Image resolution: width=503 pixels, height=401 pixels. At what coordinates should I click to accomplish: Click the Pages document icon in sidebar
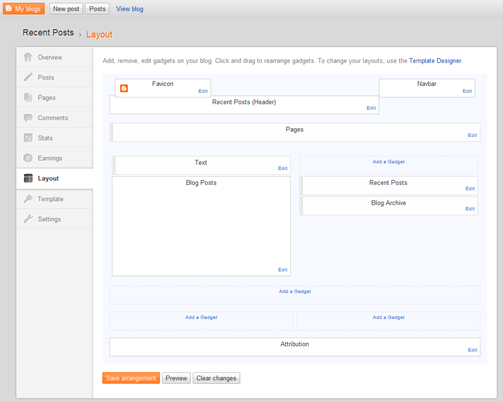[28, 97]
